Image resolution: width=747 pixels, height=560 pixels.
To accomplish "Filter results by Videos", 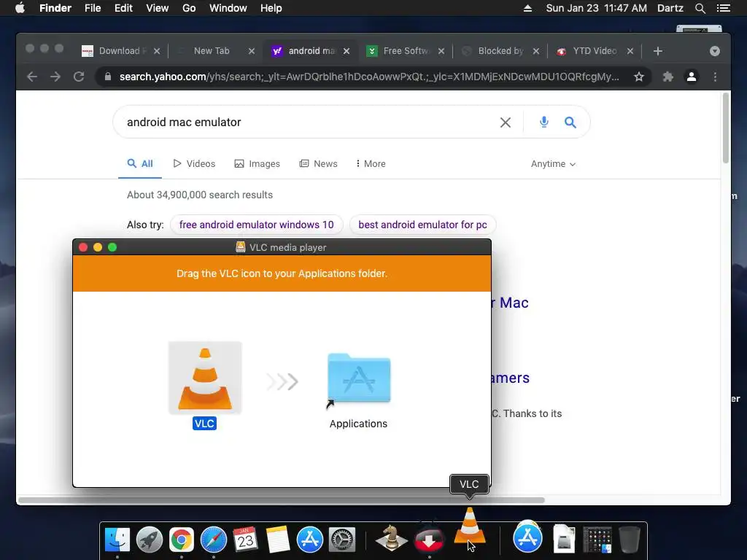I will (x=194, y=164).
